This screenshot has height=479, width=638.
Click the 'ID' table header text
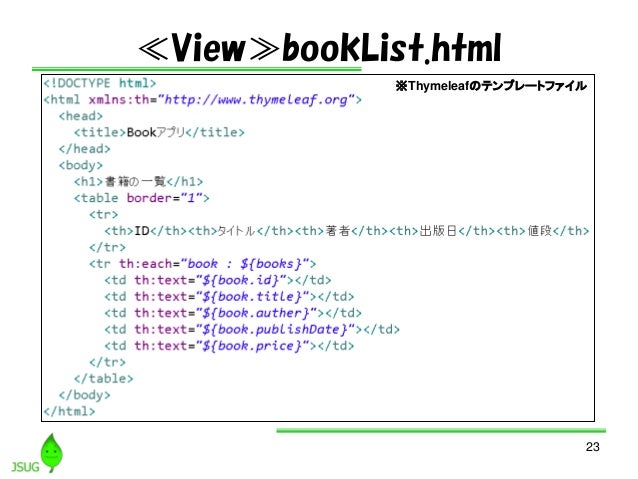tap(142, 231)
